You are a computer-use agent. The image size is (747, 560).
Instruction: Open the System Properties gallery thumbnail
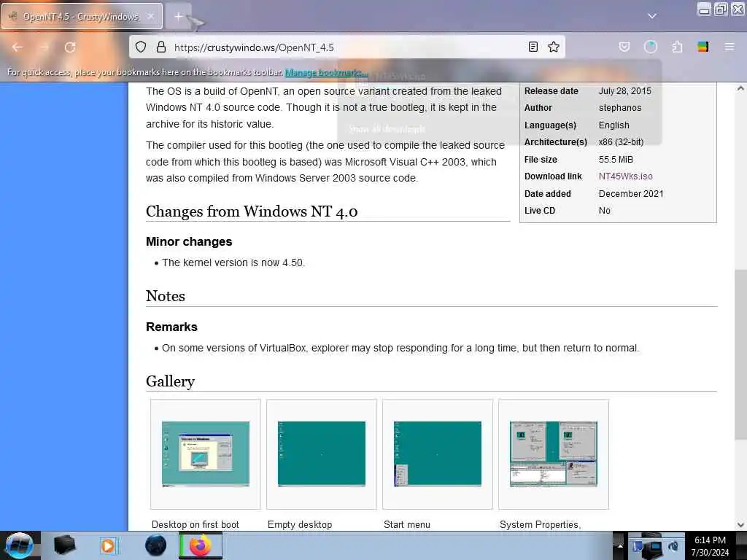553,454
